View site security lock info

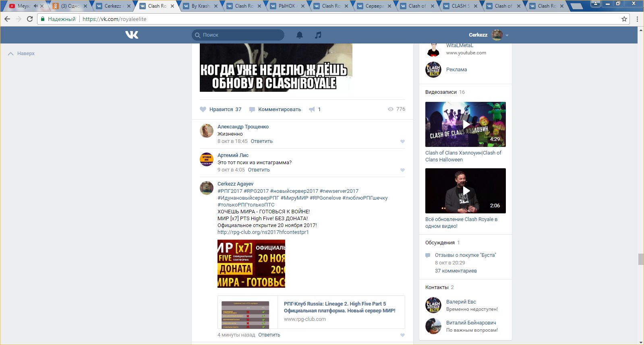tap(43, 19)
